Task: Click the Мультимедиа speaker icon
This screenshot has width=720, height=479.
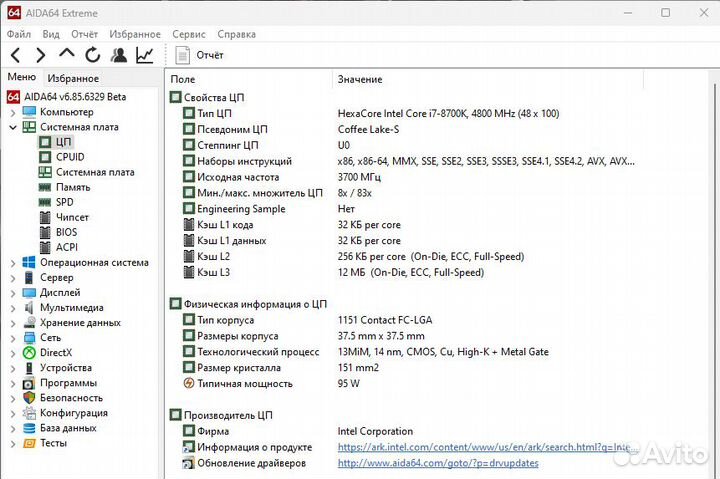Action: (29, 307)
